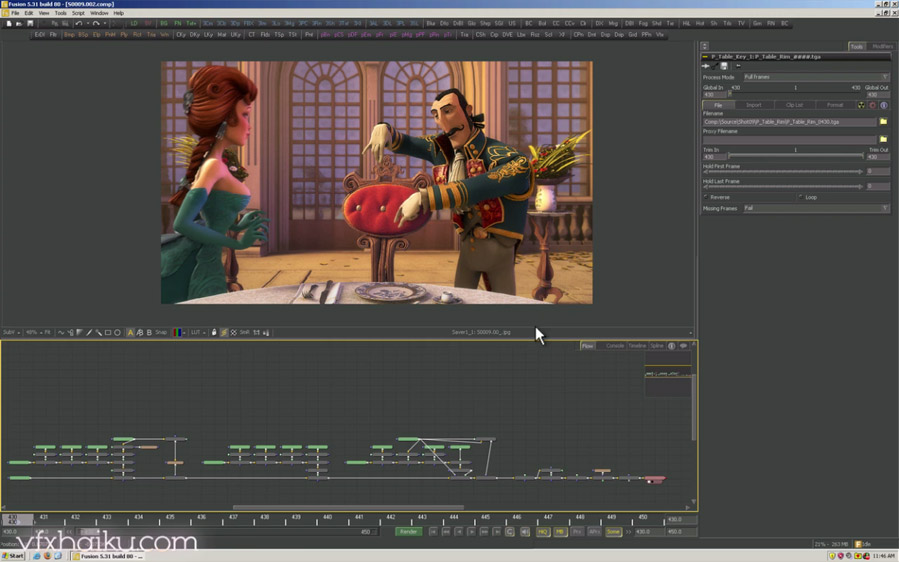
Task: Toggle the Reverse checkbox
Action: 706,197
